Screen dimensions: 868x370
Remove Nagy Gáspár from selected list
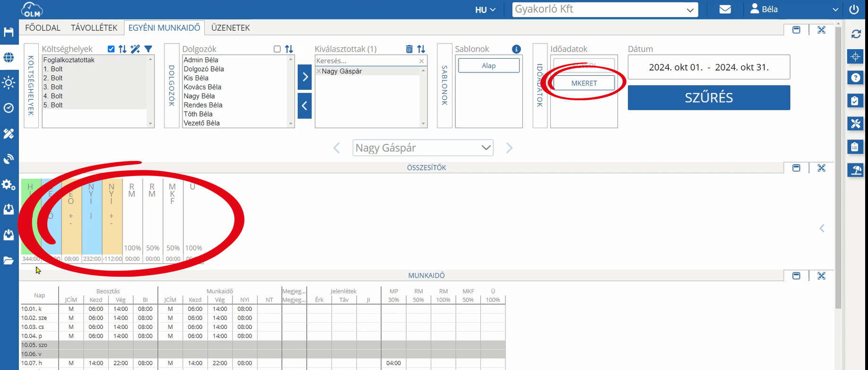tap(319, 71)
